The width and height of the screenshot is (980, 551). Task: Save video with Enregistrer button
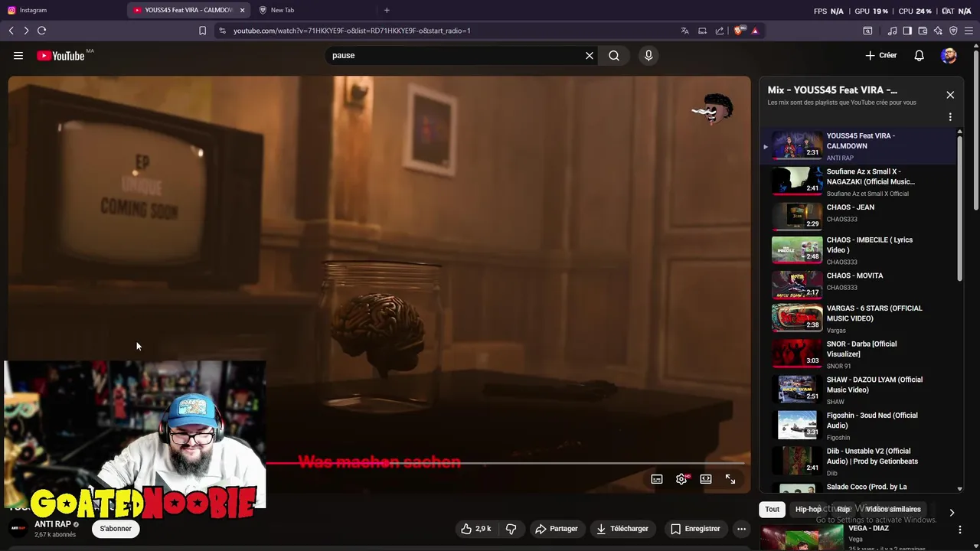click(x=695, y=529)
